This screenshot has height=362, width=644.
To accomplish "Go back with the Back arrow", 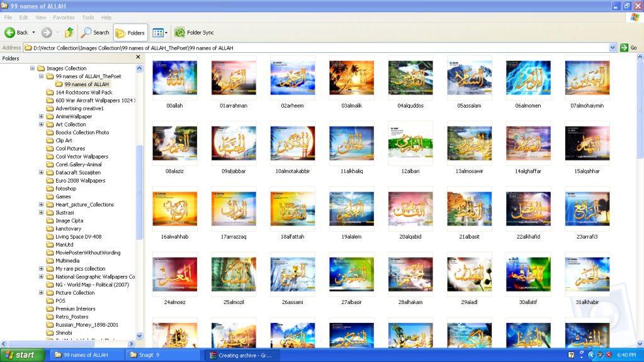I will pyautogui.click(x=16, y=33).
